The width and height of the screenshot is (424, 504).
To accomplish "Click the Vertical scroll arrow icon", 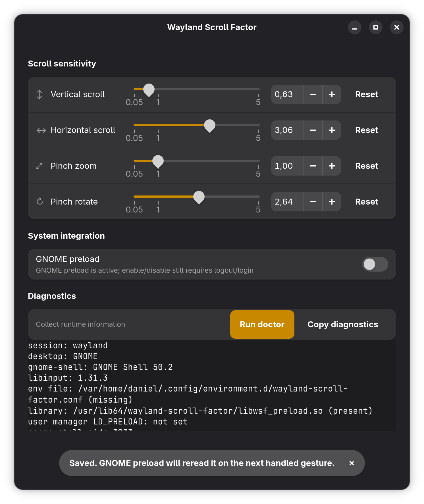I will [40, 94].
